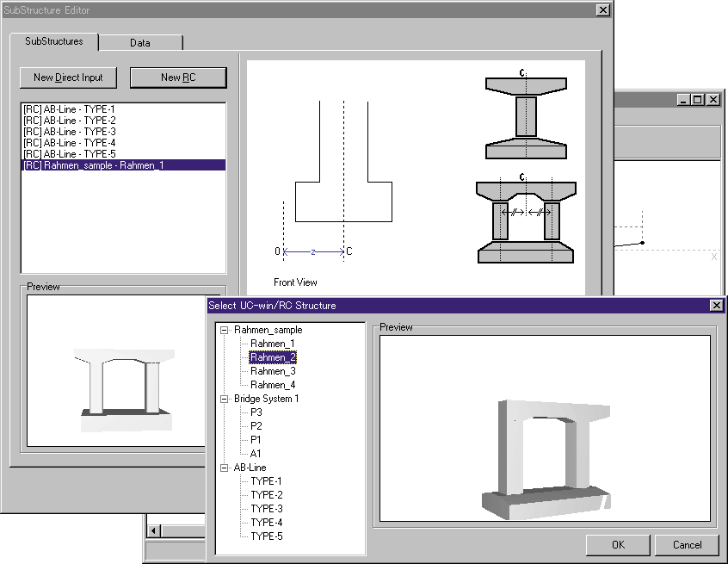Select the single-column pier diagram
728x564 pixels.
point(526,117)
